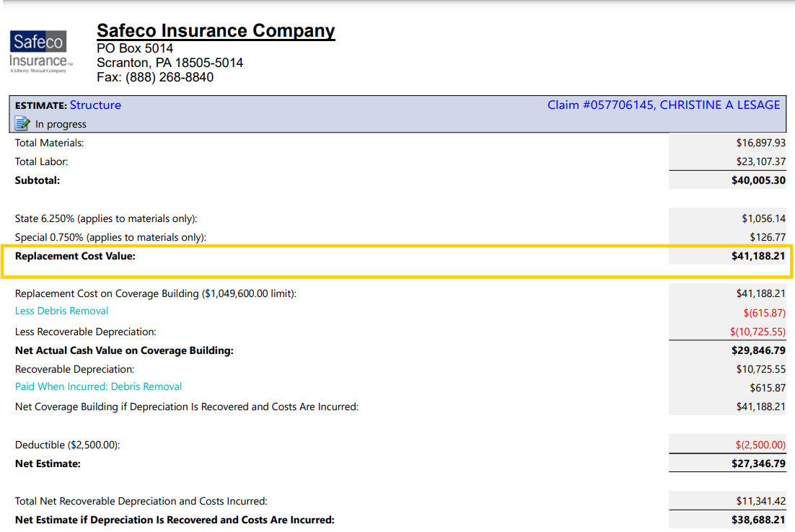The height and width of the screenshot is (532, 795).
Task: Click the Less Debris Removal link
Action: (61, 311)
